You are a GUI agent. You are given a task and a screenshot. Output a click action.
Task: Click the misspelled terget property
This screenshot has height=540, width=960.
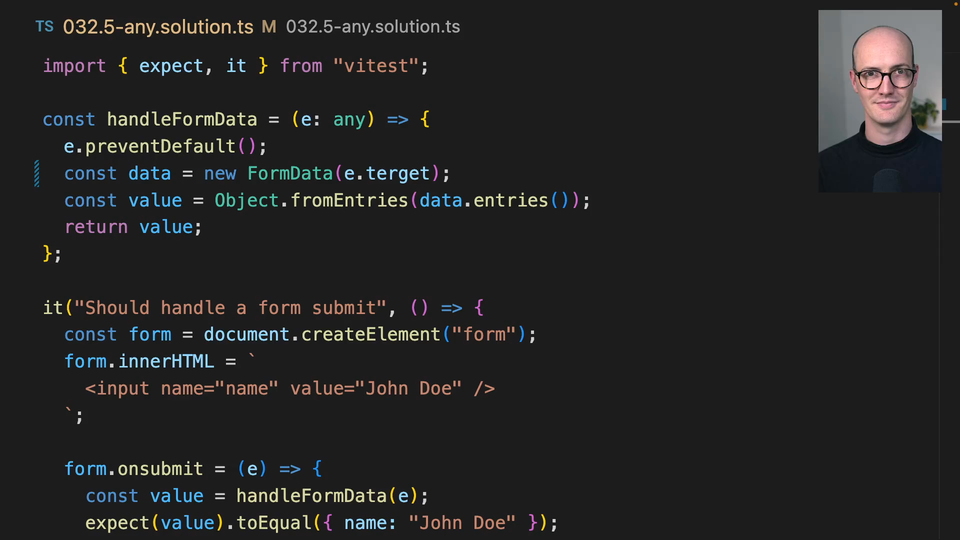pos(403,174)
